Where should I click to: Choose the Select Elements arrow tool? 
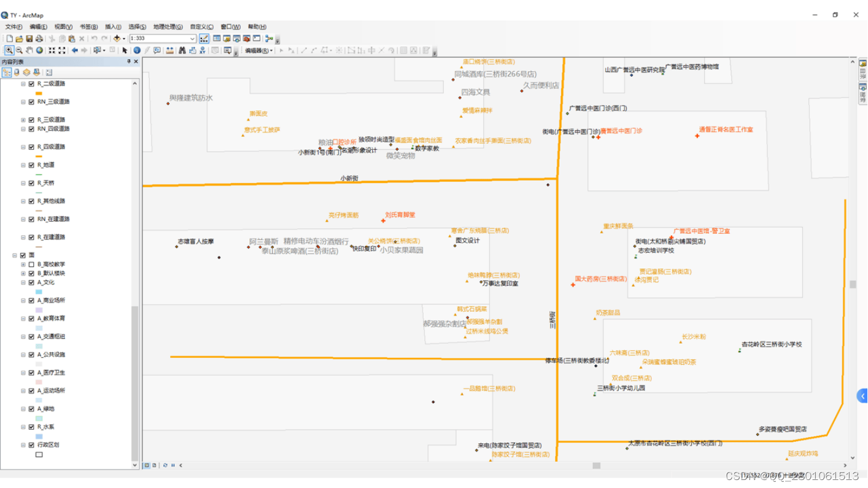pyautogui.click(x=125, y=50)
